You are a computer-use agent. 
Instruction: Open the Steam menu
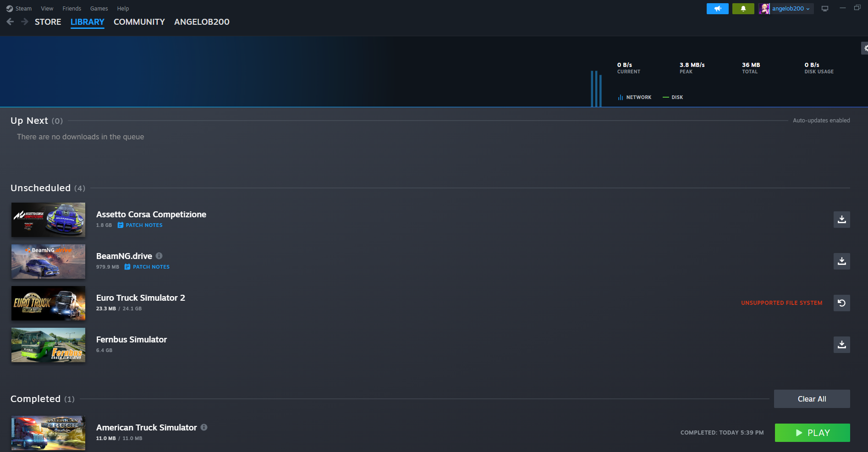(23, 9)
